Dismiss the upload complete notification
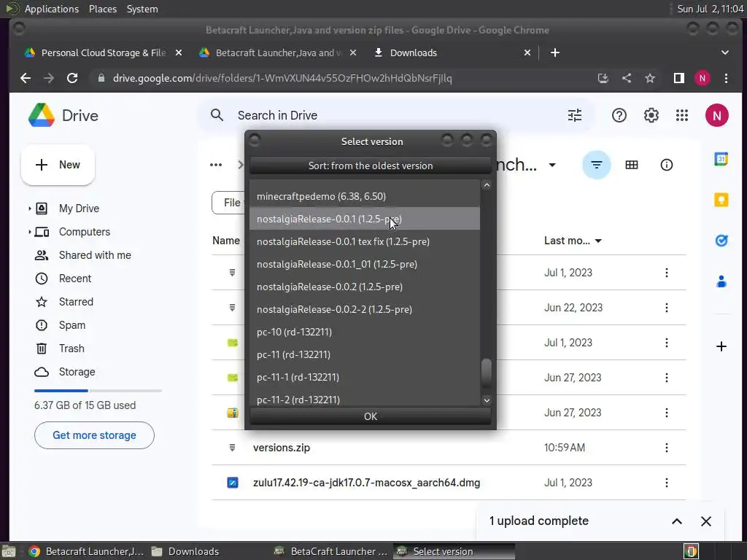 (706, 521)
